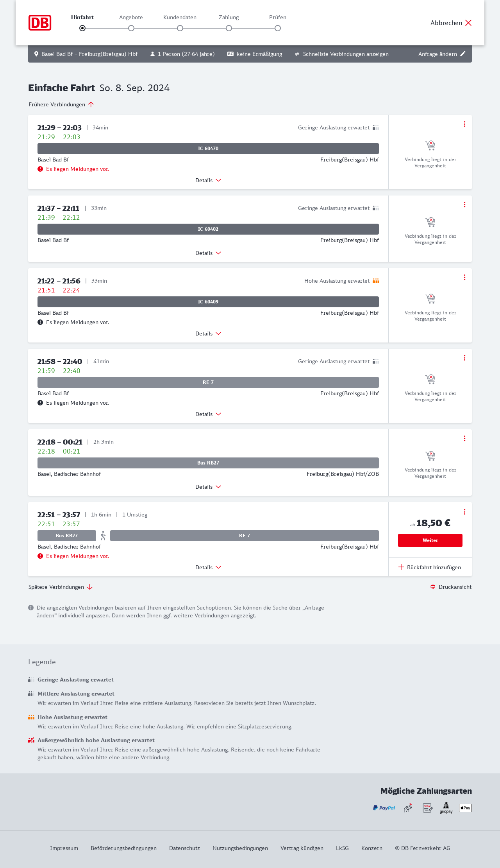Image resolution: width=500 pixels, height=868 pixels.
Task: Open the Datenschutz footer link
Action: [x=184, y=848]
